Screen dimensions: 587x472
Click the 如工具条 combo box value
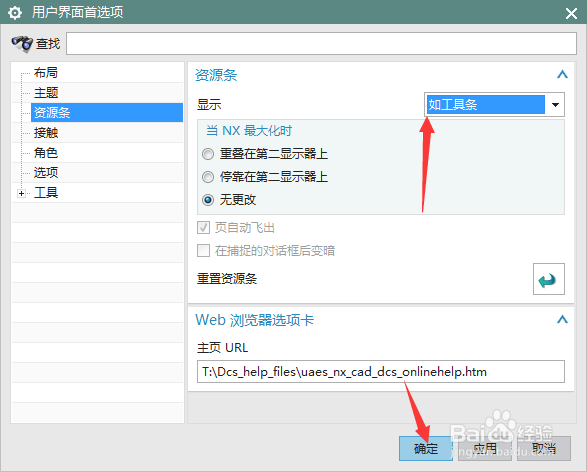point(486,104)
